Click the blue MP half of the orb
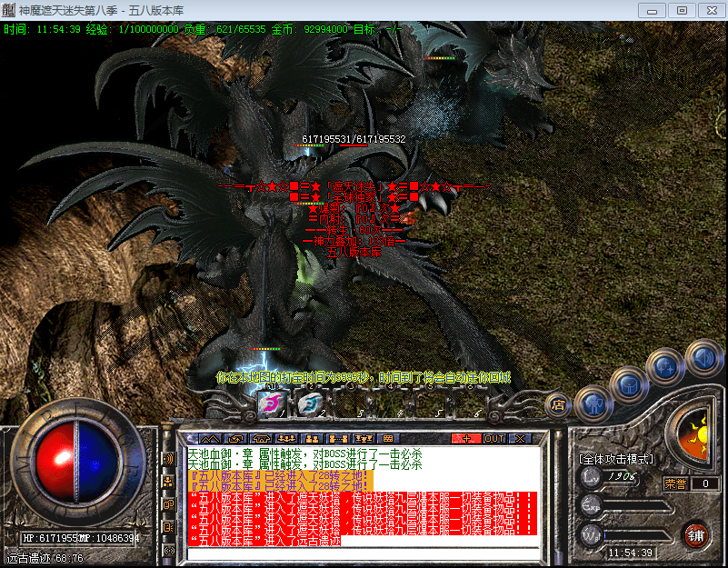Screen dimensions: 728x568 tap(96, 462)
